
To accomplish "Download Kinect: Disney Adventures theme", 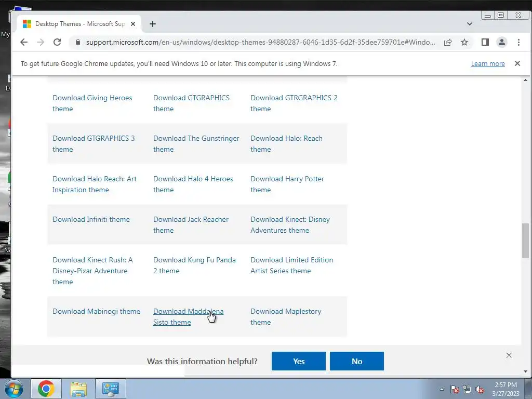I will tap(290, 224).
